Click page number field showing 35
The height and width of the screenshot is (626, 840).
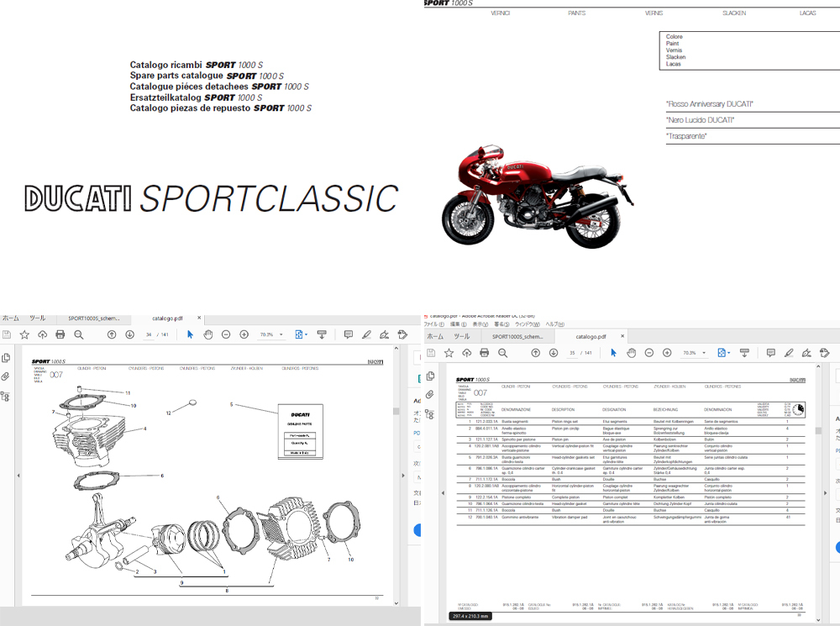(573, 353)
